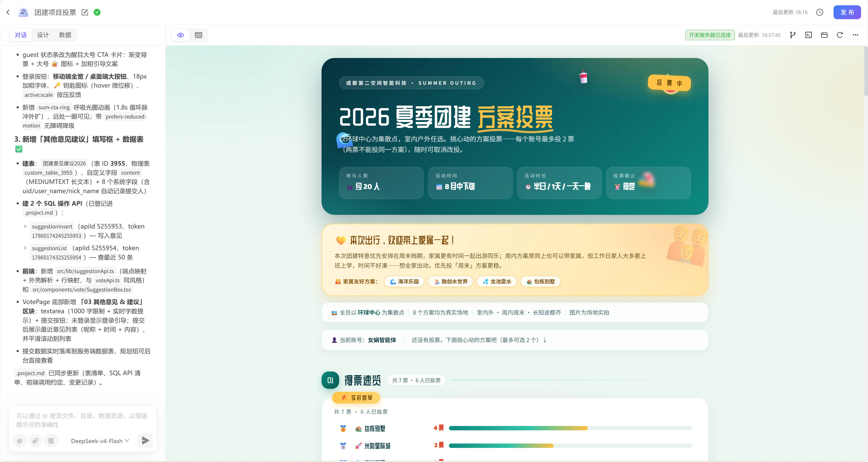This screenshot has height=462, width=868.
Task: Open the git branch icon
Action: 792,35
